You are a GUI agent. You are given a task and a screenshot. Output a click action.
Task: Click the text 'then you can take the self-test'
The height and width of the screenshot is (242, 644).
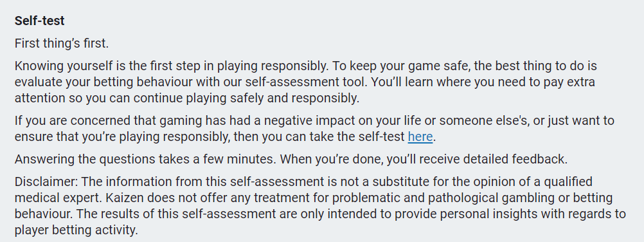319,136
